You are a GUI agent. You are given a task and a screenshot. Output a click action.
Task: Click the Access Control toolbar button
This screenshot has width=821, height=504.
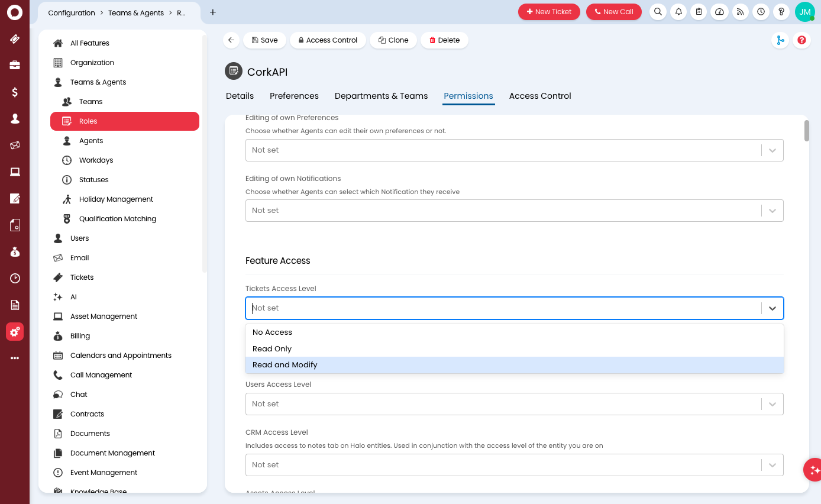(328, 40)
